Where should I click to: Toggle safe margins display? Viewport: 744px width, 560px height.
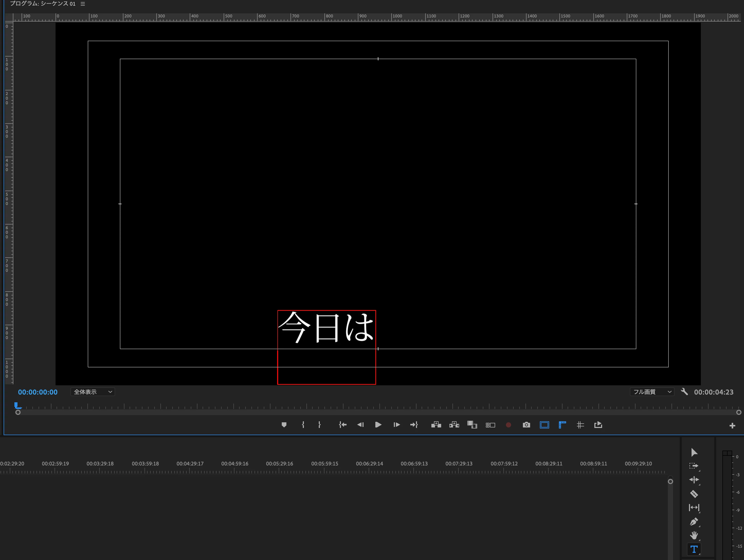pos(544,425)
